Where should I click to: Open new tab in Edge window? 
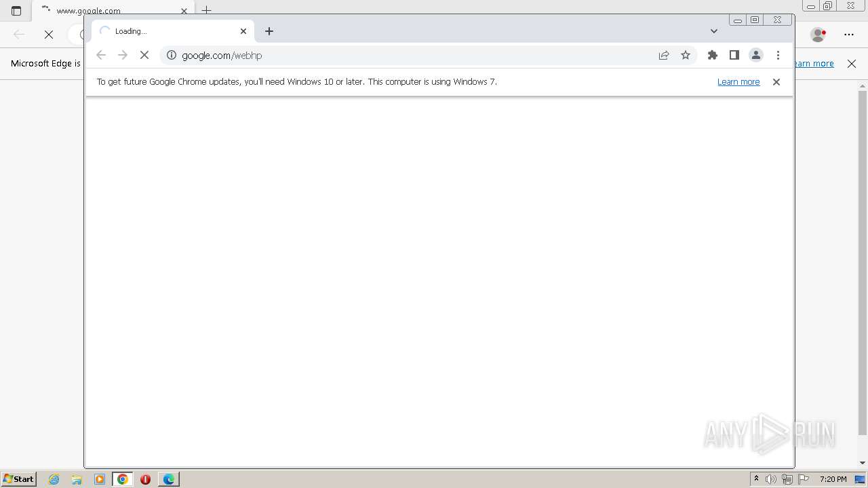[x=207, y=9]
